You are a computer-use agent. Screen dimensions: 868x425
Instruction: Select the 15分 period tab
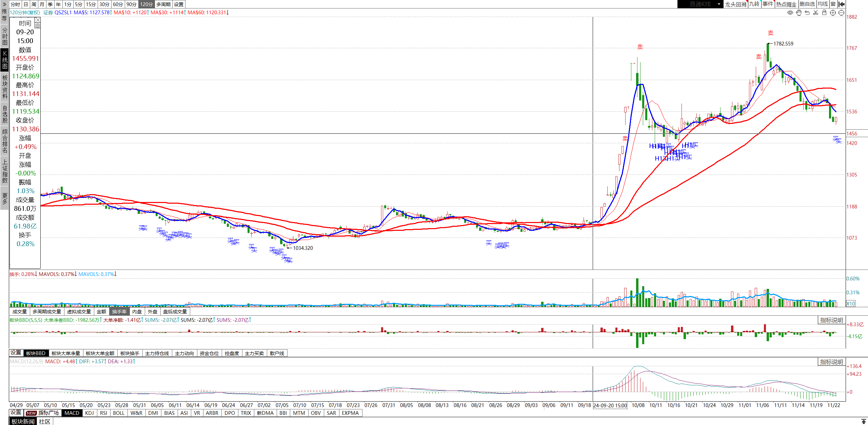[91, 4]
